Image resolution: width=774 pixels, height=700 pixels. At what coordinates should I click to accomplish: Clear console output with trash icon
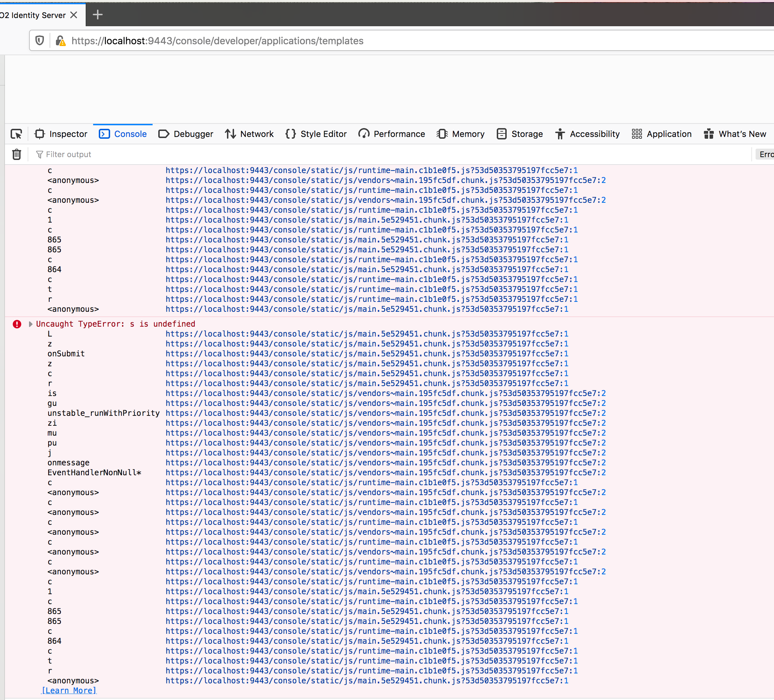click(x=17, y=154)
